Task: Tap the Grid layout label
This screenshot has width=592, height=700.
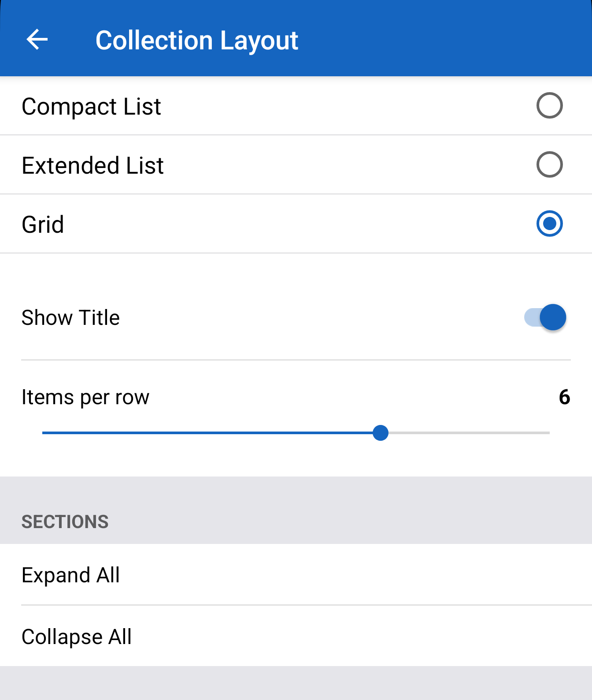Action: point(43,225)
